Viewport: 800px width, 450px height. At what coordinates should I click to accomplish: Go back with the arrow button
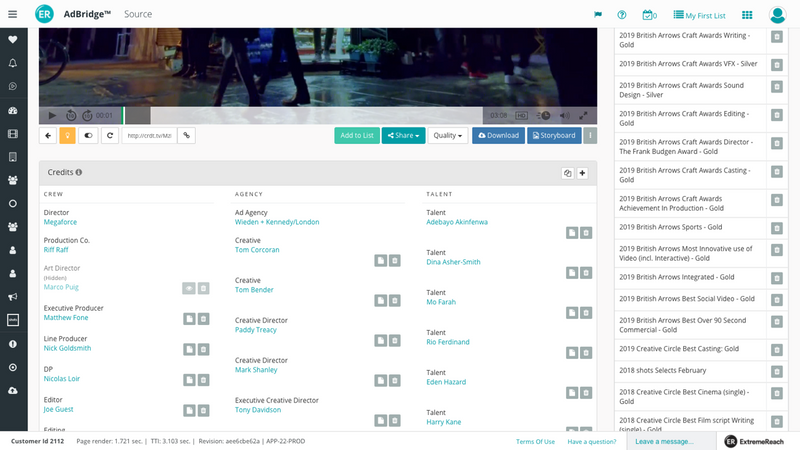(48, 135)
